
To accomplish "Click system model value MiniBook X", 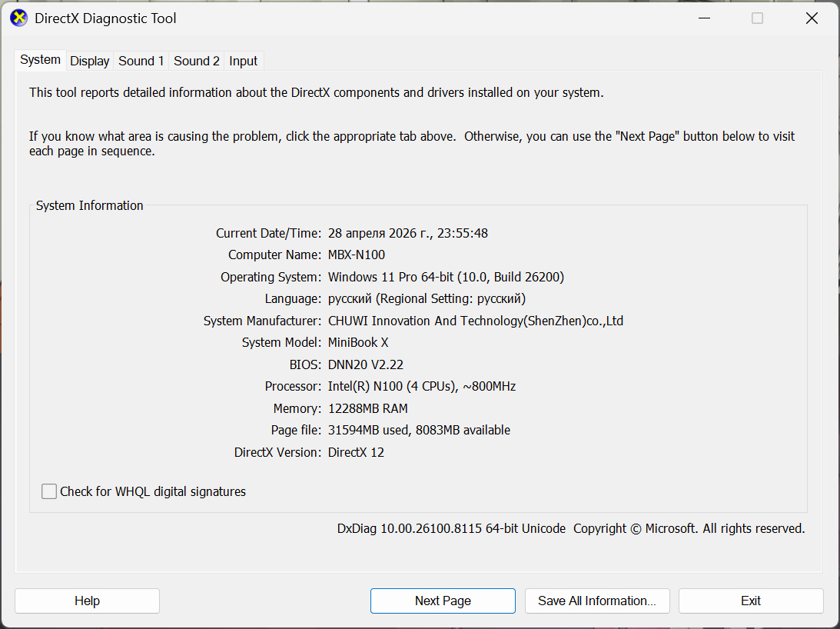I will coord(358,342).
